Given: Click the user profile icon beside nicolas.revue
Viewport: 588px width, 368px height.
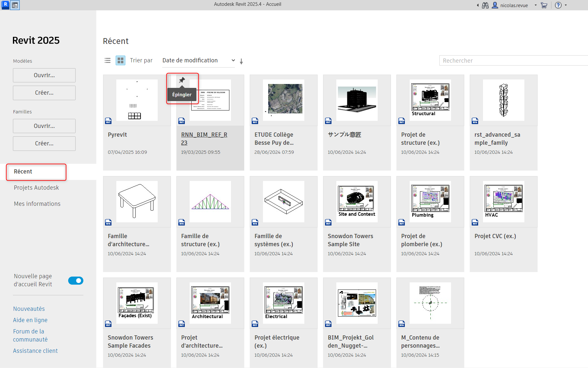Looking at the screenshot, I should coord(495,5).
